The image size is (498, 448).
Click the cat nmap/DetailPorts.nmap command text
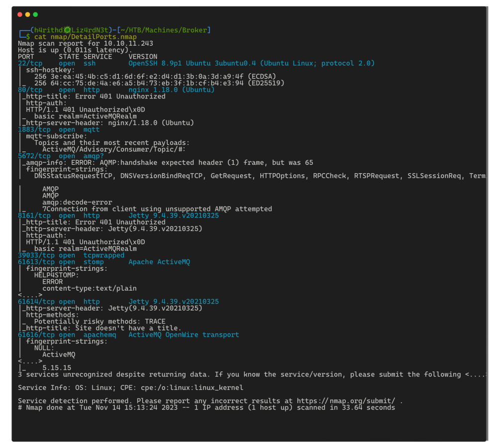coord(85,37)
